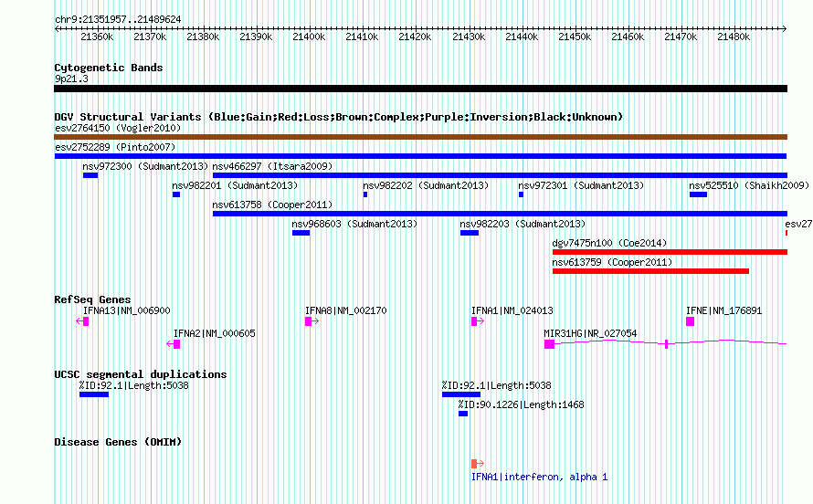
Task: Click the black 9p21.3 cytogenetic band
Action: [420, 89]
